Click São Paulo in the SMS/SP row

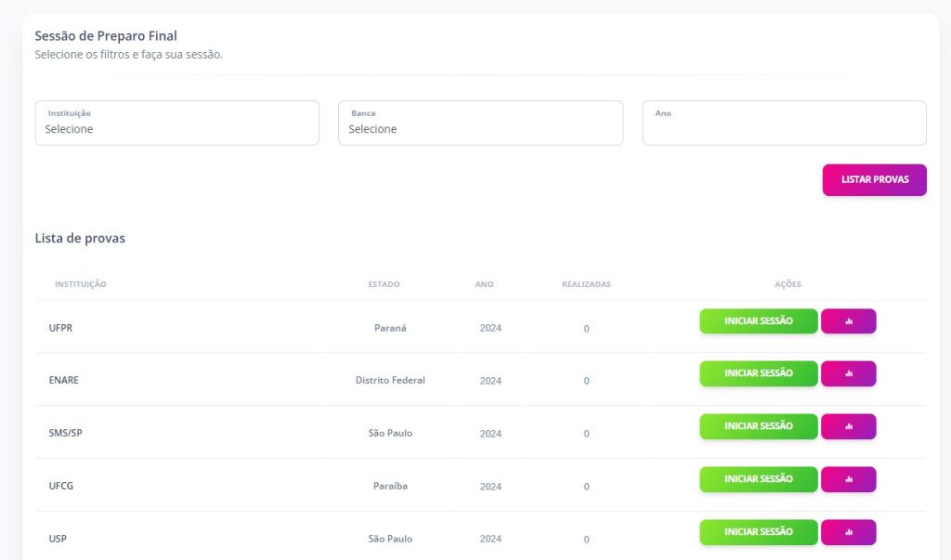(x=390, y=433)
